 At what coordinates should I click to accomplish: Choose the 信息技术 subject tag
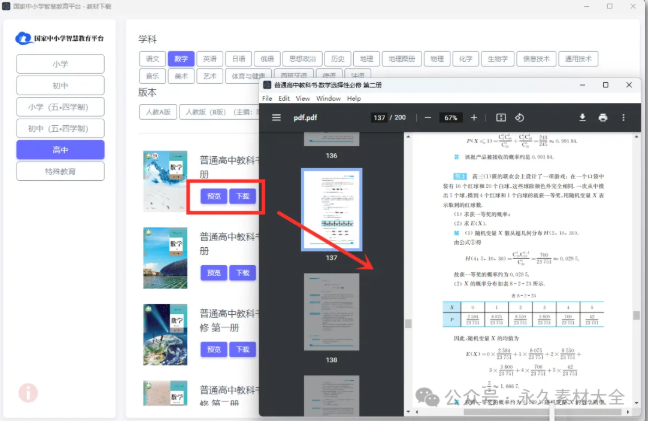pos(536,59)
